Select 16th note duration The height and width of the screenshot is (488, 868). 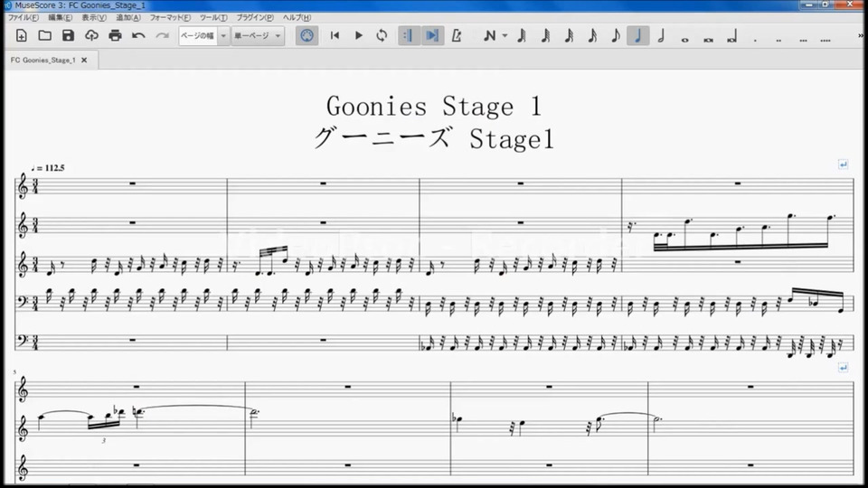591,36
